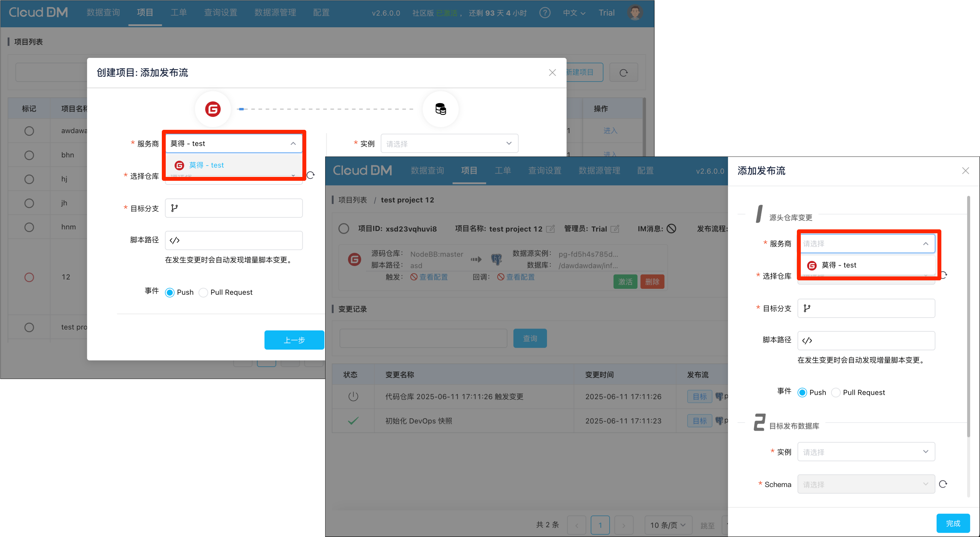Select the radio button for the bhn project row
The height and width of the screenshot is (537, 980).
29,155
